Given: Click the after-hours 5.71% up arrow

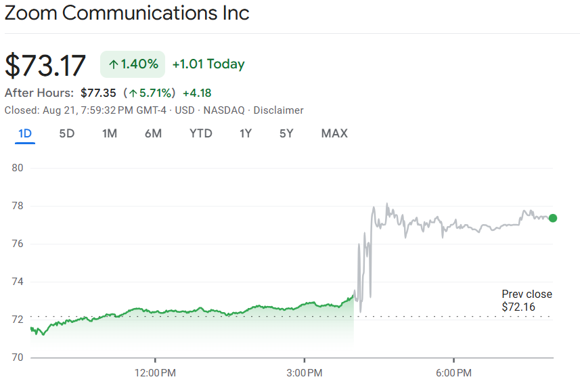Looking at the screenshot, I should point(133,93).
